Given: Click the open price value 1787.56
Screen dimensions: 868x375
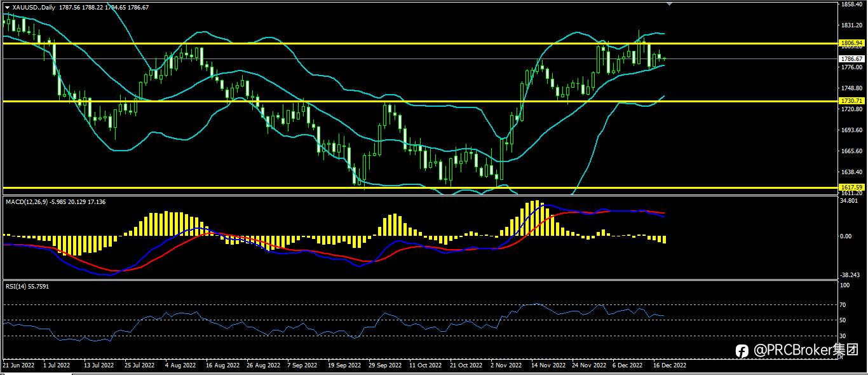Looking at the screenshot, I should tap(70, 7).
